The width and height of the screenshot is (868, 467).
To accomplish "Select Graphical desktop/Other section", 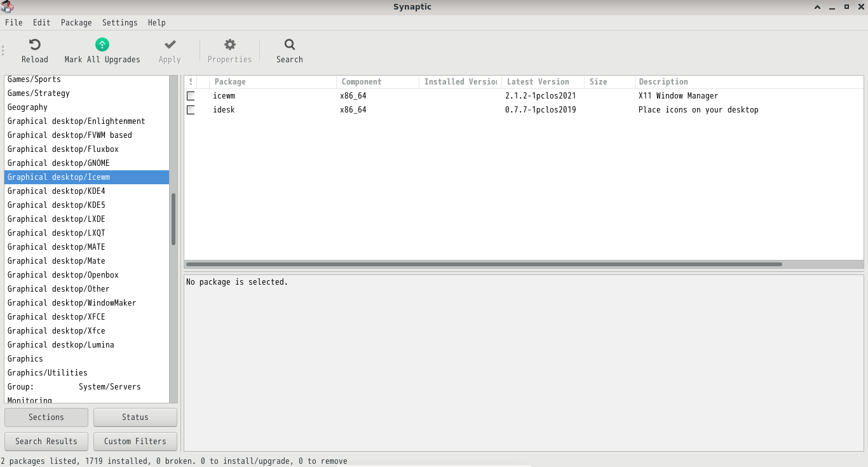I will point(86,289).
